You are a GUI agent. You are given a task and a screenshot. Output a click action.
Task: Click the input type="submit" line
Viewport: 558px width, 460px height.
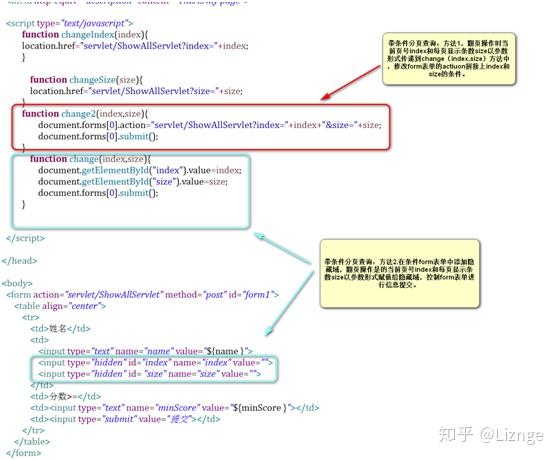click(x=125, y=419)
